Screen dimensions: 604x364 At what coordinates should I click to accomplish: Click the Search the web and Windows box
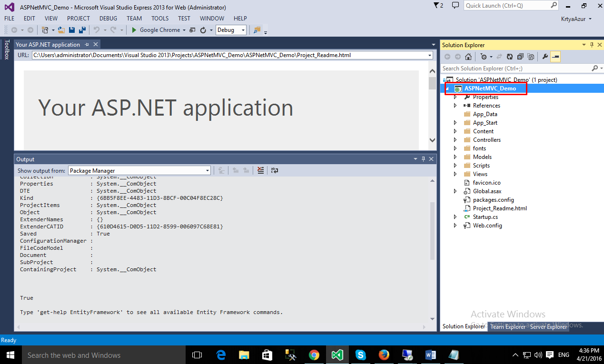pyautogui.click(x=103, y=355)
